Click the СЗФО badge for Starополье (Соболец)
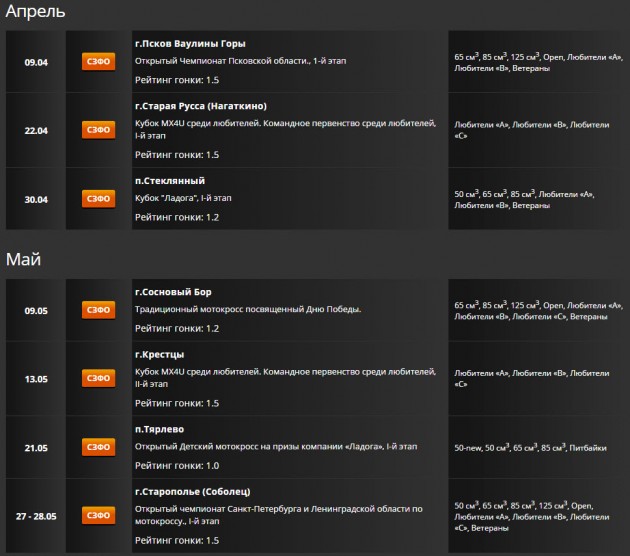Image resolution: width=630 pixels, height=556 pixels. pos(98,515)
